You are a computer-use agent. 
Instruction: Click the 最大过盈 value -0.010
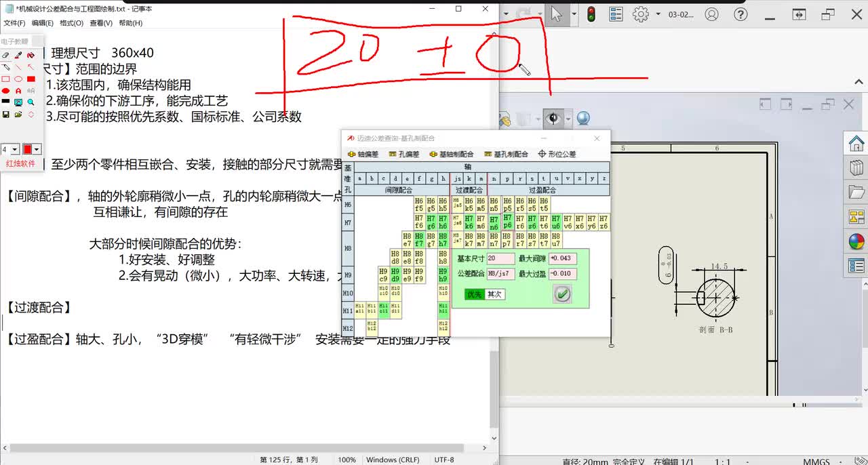click(562, 274)
